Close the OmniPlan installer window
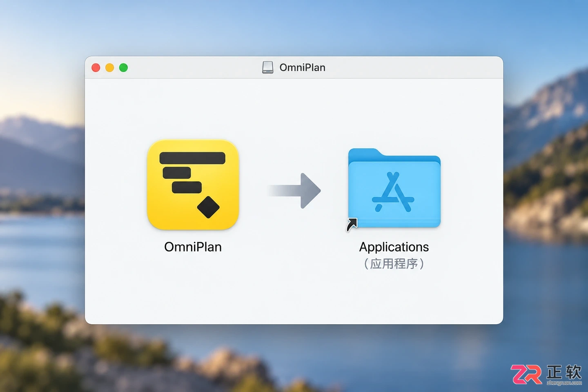 click(x=96, y=68)
